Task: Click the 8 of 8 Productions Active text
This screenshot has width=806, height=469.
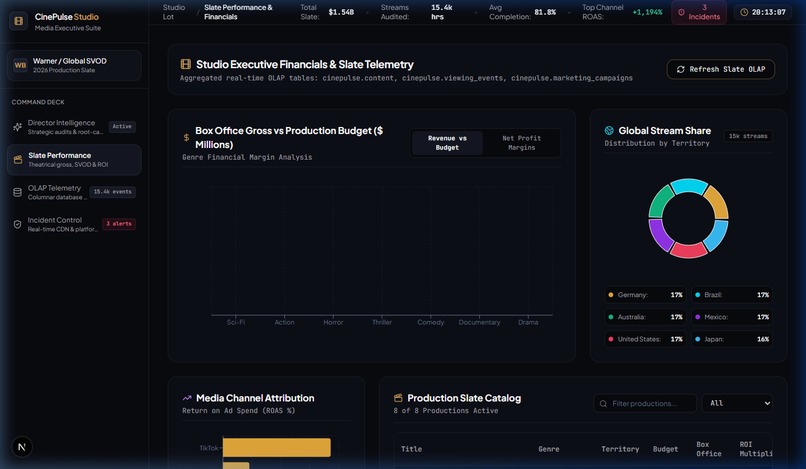Action: (446, 411)
